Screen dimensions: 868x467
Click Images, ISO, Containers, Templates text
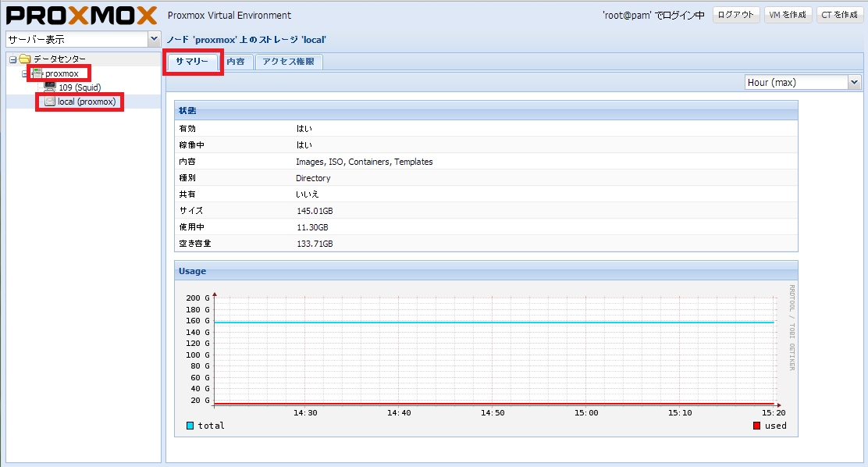[x=365, y=162]
